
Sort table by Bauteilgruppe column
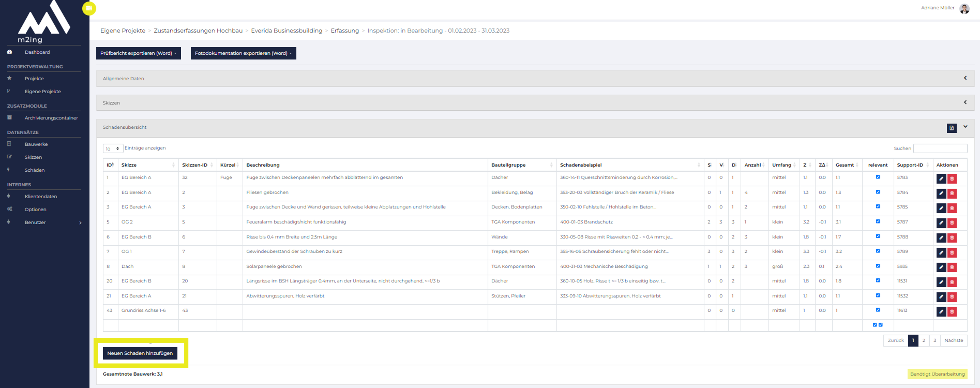(x=522, y=165)
